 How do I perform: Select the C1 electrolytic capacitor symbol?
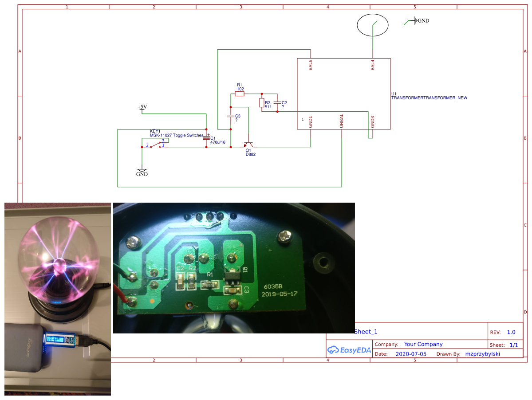[x=206, y=137]
